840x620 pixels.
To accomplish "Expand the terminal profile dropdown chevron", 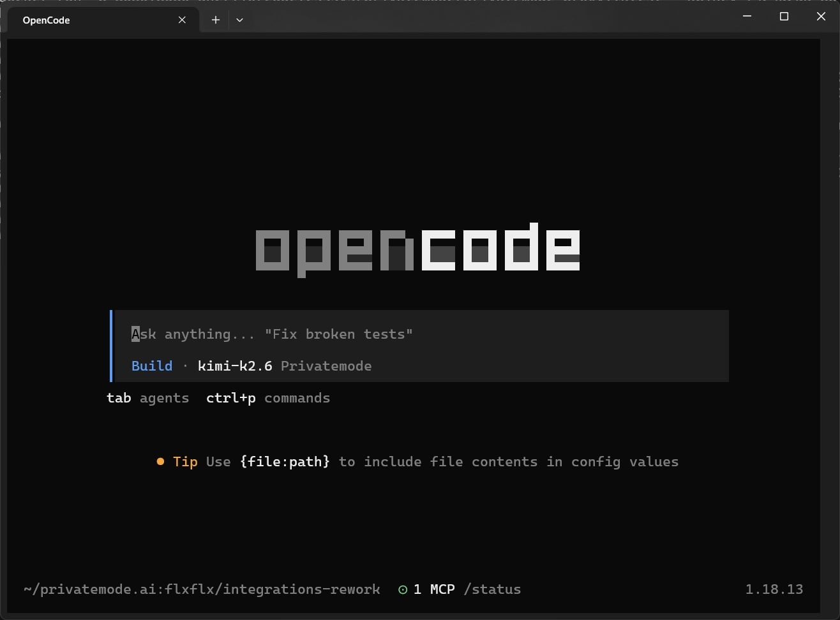I will pyautogui.click(x=239, y=20).
